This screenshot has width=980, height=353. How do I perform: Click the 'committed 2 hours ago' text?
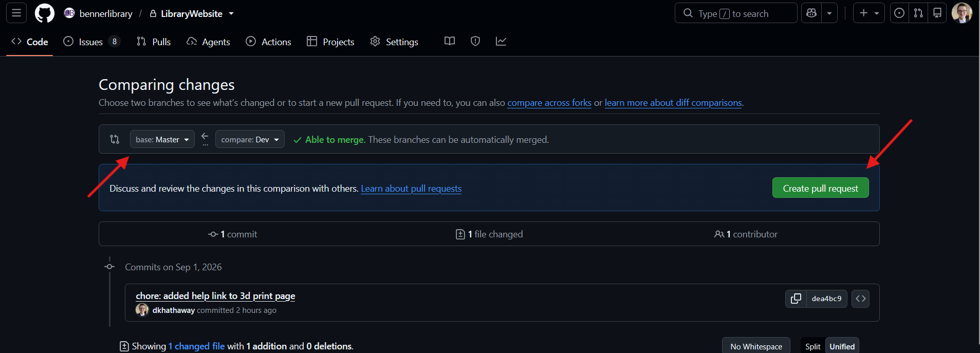click(236, 310)
